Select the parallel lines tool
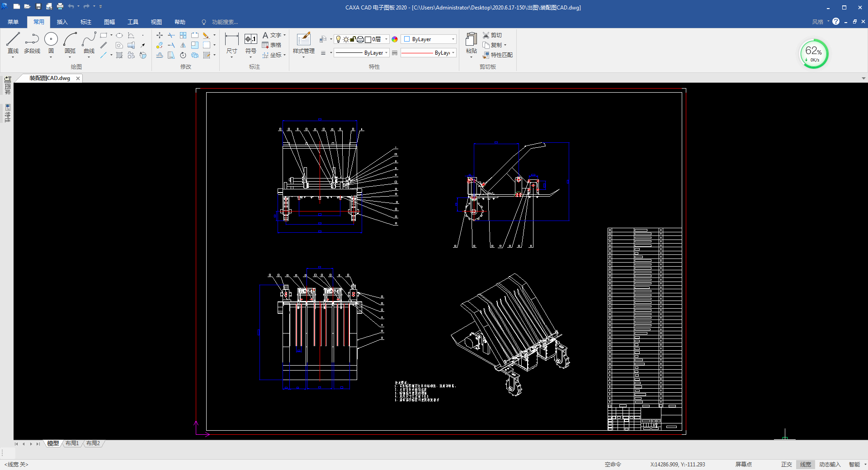Viewport: 868px width, 470px height. 104,45
